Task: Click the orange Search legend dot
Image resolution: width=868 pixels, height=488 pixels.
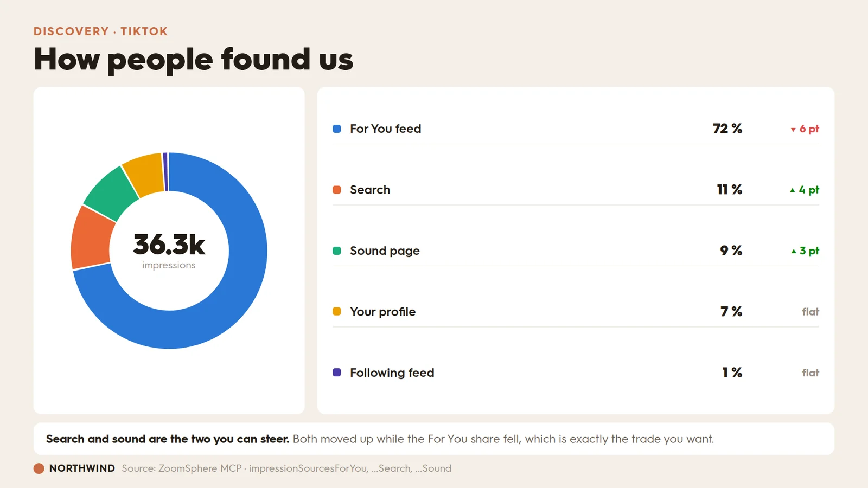Action: (337, 190)
